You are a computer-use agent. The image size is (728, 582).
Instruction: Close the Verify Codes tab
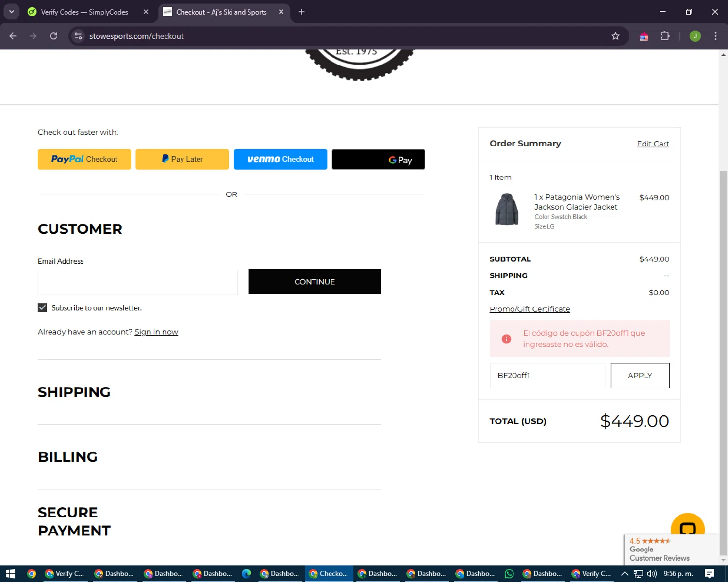tap(146, 12)
